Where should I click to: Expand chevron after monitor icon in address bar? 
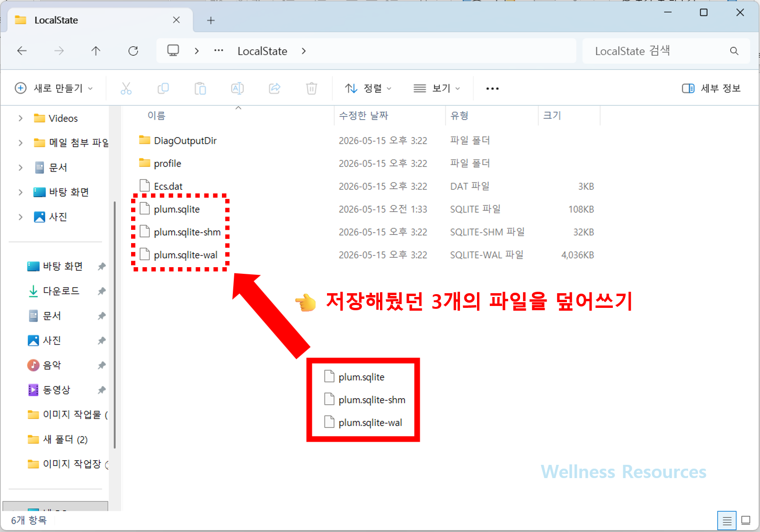(197, 51)
